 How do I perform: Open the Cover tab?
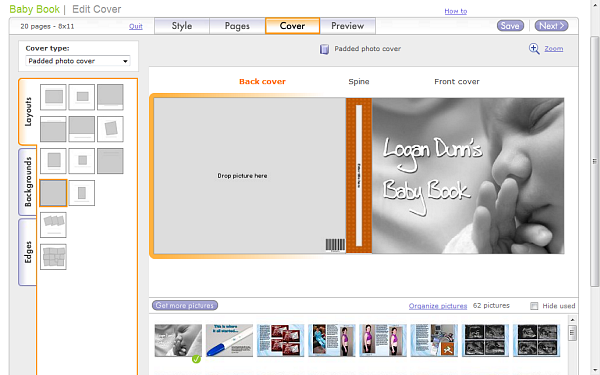292,26
